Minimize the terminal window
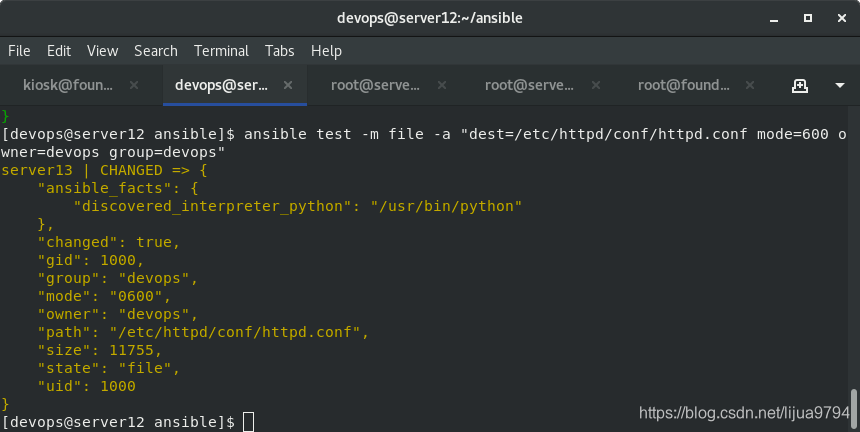Image resolution: width=860 pixels, height=432 pixels. coord(774,19)
